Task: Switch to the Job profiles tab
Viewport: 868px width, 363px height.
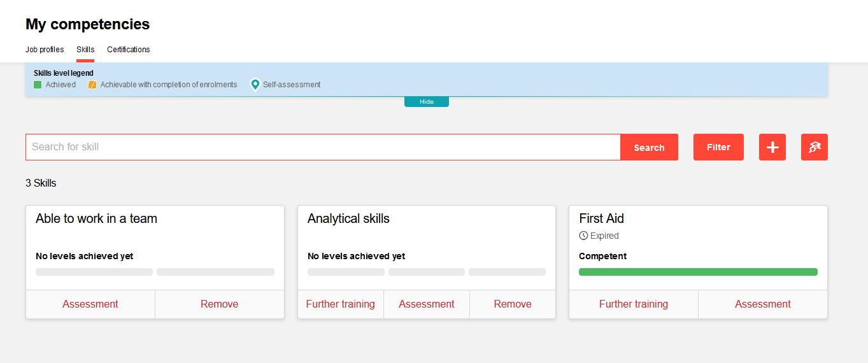Action: click(x=45, y=50)
